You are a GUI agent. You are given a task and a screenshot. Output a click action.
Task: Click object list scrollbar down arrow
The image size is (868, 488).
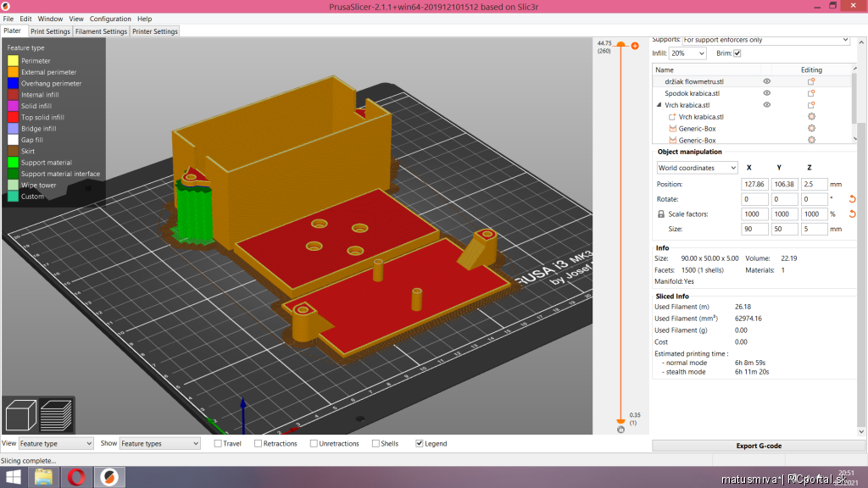coord(855,139)
